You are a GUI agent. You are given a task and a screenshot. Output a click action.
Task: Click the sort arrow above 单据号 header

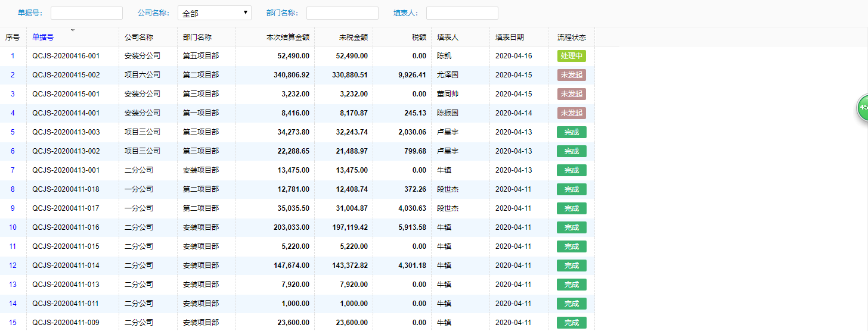pyautogui.click(x=73, y=30)
